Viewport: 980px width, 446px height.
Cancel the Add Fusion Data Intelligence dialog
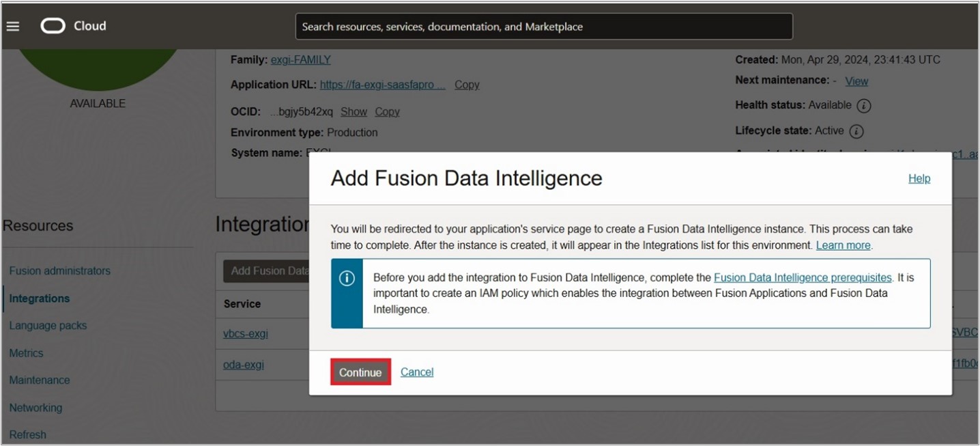[x=417, y=372]
